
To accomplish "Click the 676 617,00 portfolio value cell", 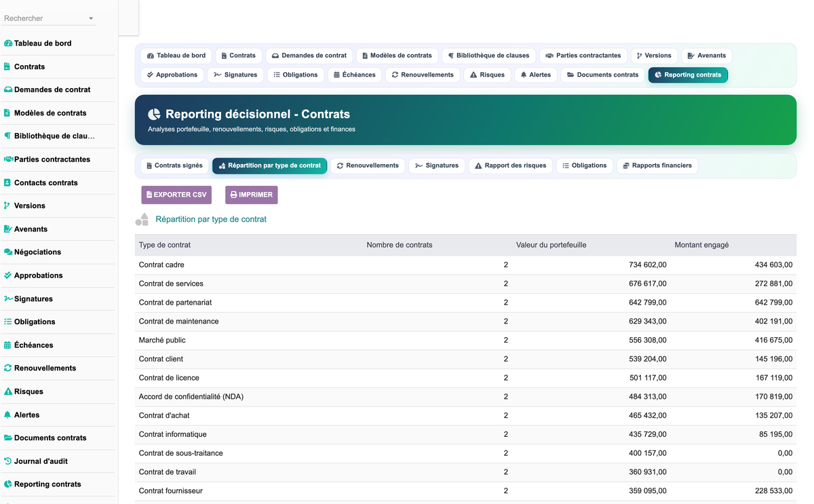I will pos(648,284).
